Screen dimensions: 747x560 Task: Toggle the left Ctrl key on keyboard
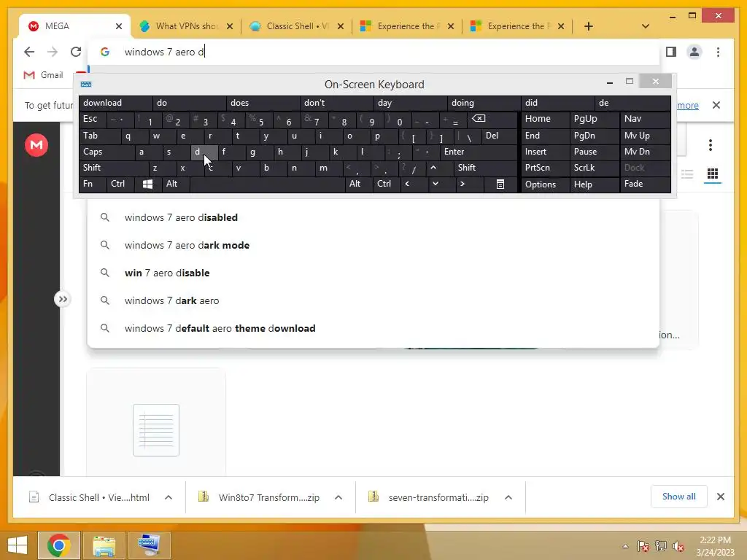tap(120, 184)
